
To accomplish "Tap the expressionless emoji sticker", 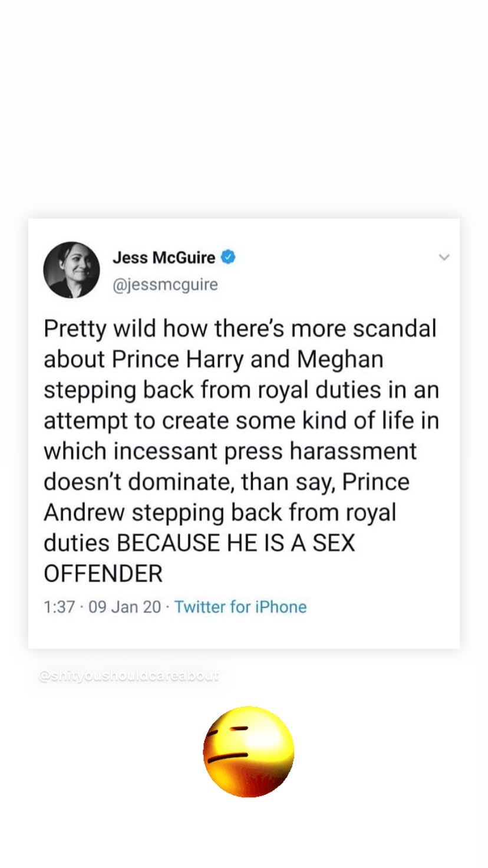I will click(x=248, y=751).
